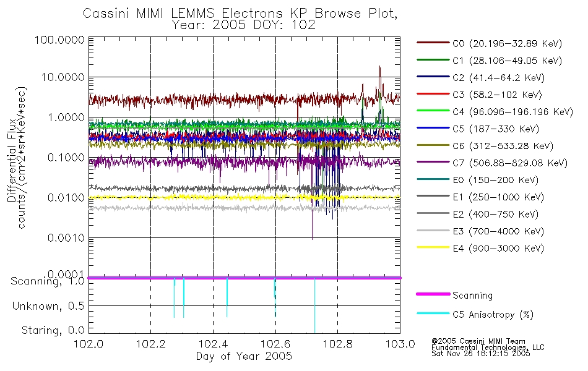Screen dimensions: 588x371
Task: Click the C2 navy legend line
Action: pos(433,77)
